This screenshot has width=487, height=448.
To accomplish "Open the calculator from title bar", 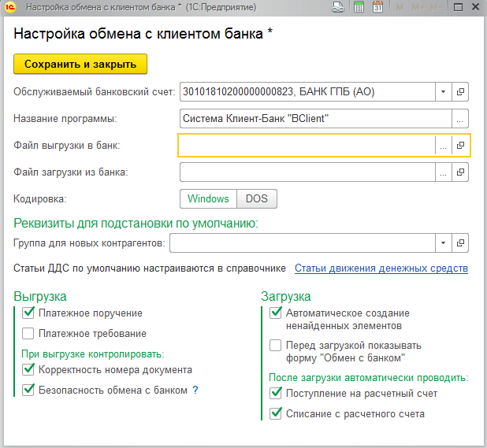I will [358, 7].
